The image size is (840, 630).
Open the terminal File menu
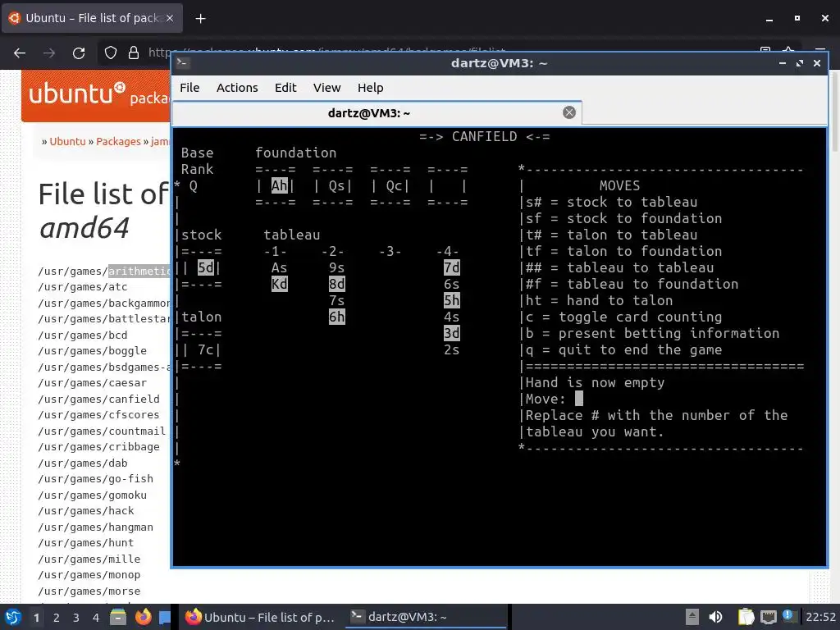click(189, 87)
